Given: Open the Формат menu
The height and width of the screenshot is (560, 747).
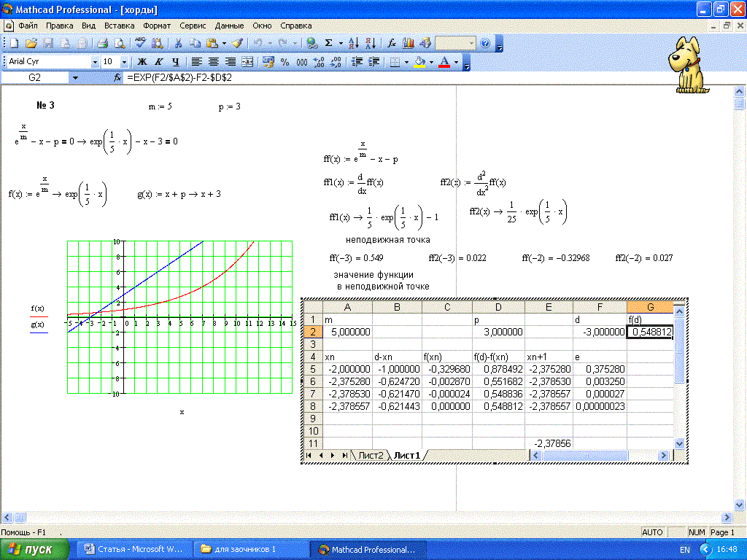Looking at the screenshot, I should click(157, 25).
